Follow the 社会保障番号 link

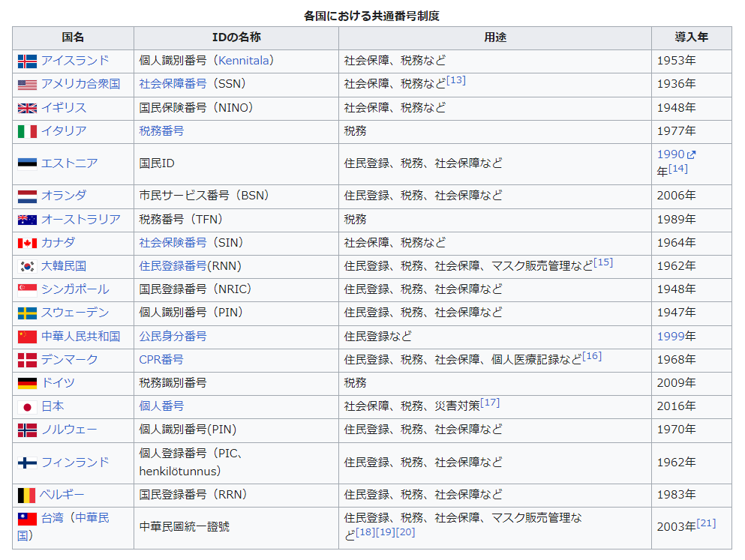tap(173, 84)
